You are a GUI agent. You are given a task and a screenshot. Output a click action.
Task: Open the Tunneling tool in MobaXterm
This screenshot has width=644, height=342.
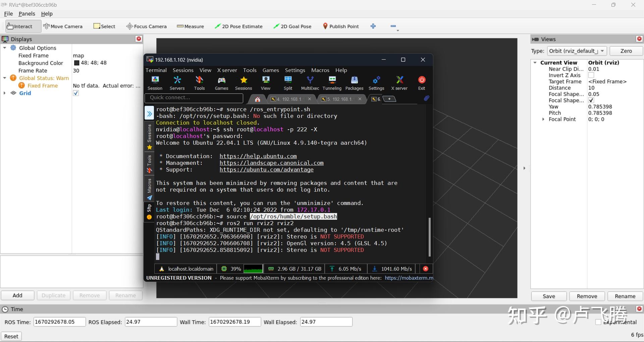pos(332,82)
